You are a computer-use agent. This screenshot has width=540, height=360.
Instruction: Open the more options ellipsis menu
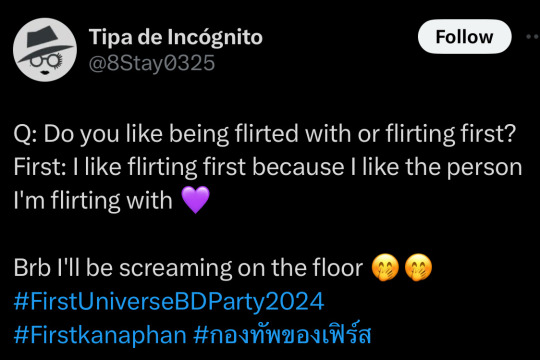click(x=533, y=36)
